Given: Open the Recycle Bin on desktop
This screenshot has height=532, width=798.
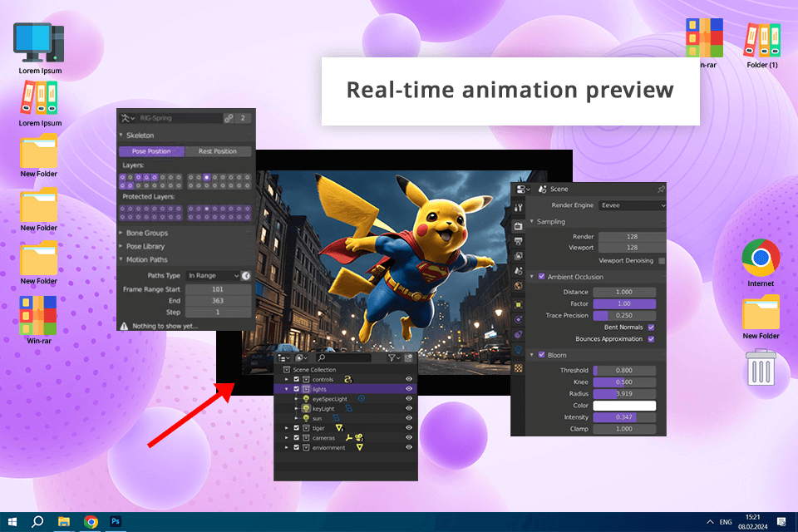Looking at the screenshot, I should (x=761, y=367).
